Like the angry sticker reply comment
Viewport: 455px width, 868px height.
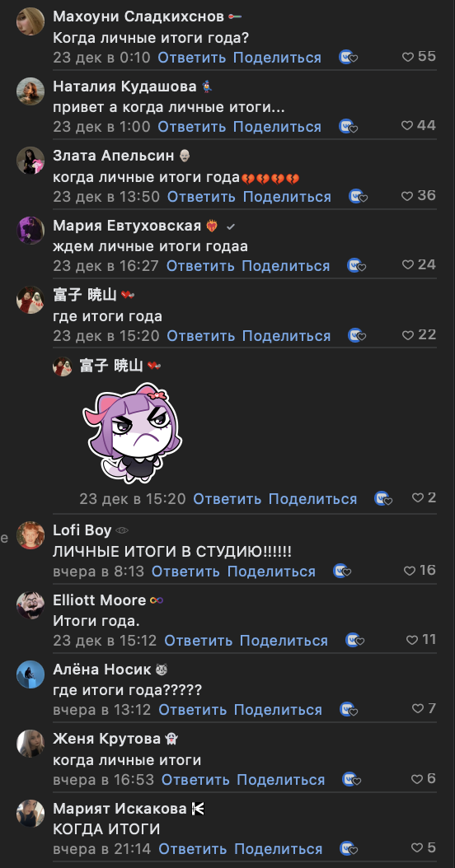(418, 498)
